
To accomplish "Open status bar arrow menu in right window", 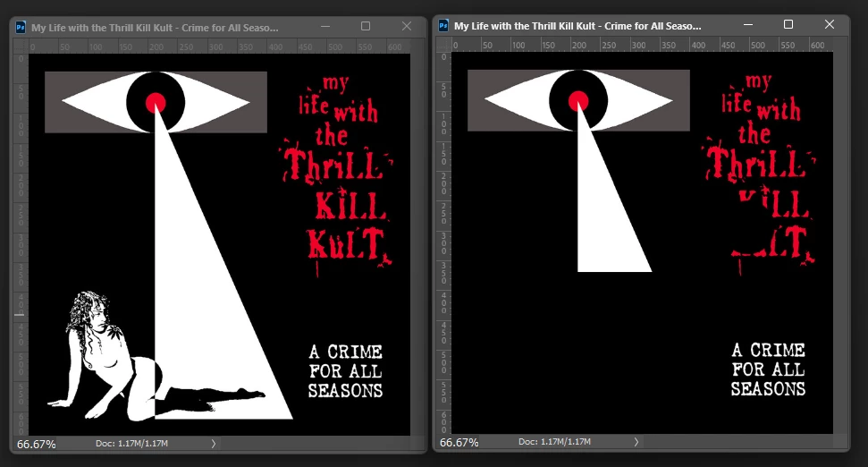I will (x=636, y=442).
